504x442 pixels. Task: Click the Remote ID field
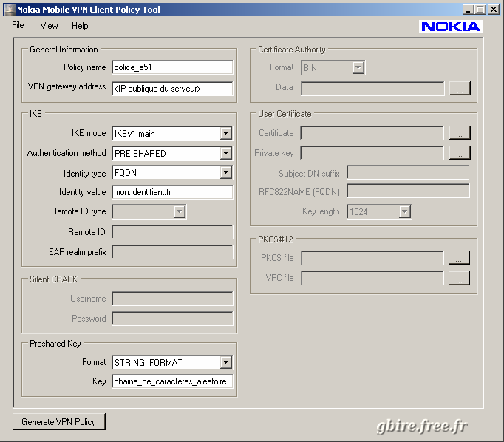[172, 232]
